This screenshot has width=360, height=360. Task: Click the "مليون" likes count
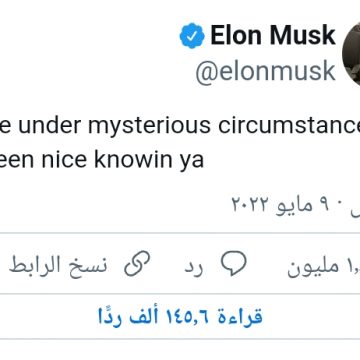pos(313,267)
